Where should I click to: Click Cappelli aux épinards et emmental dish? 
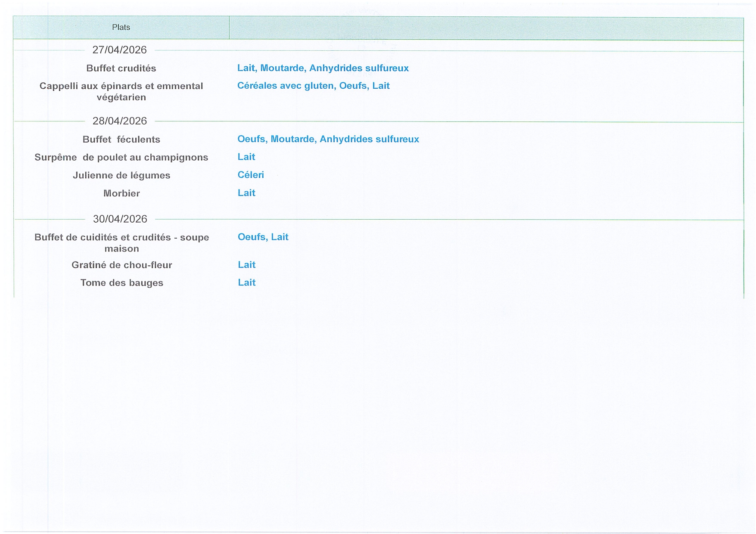[x=121, y=91]
